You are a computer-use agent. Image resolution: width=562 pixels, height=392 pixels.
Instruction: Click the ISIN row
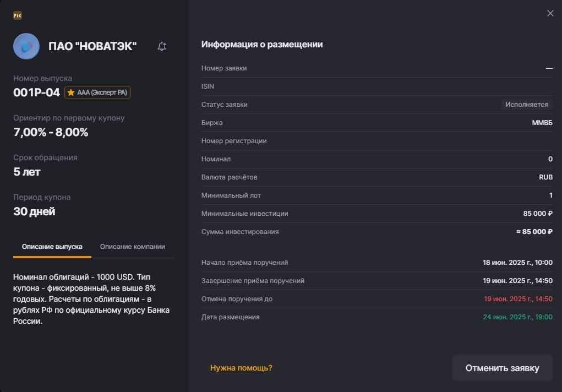click(377, 86)
